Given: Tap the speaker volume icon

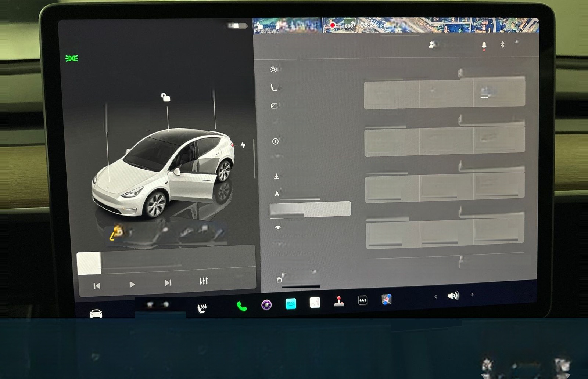Looking at the screenshot, I should (453, 295).
